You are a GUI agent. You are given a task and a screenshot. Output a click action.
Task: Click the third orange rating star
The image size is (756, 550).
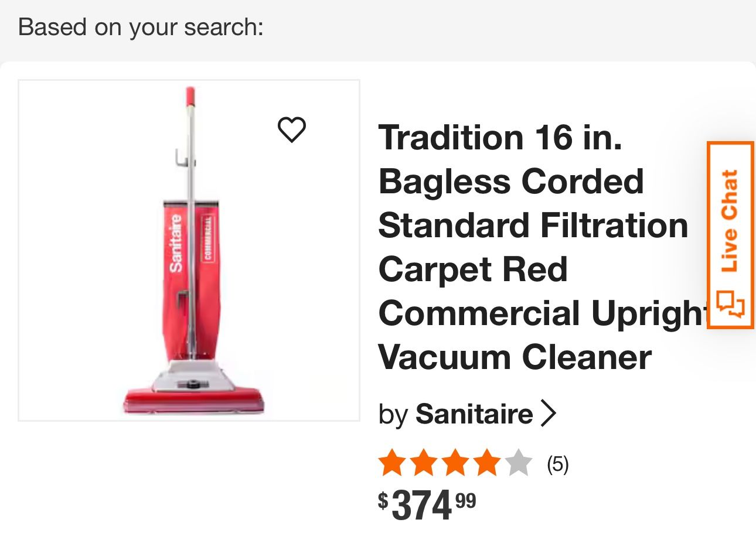tap(455, 463)
